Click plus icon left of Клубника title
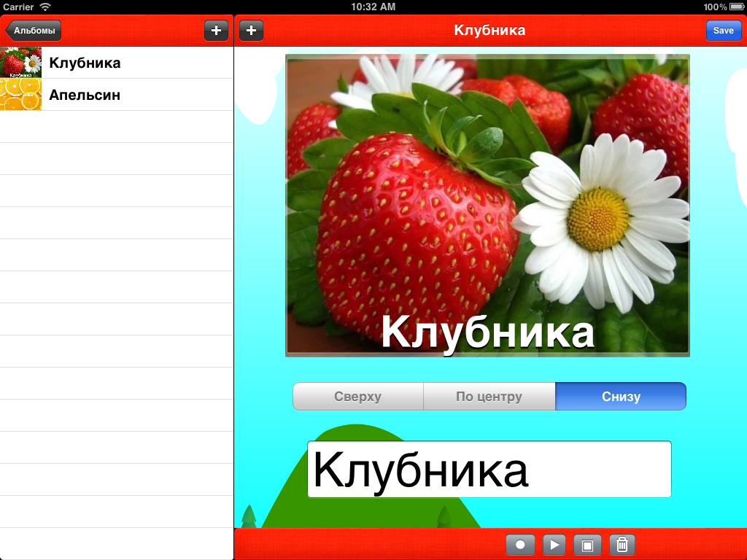The width and height of the screenshot is (747, 560). (x=251, y=30)
